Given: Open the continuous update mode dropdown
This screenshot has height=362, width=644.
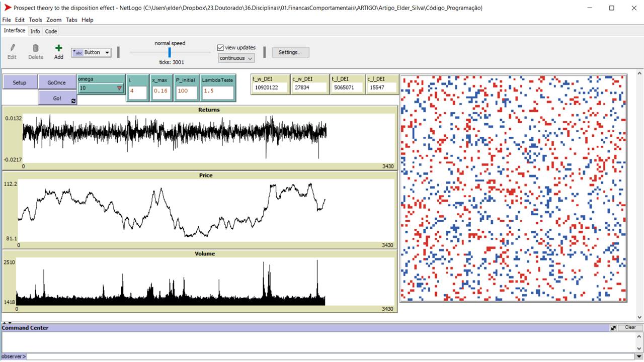Looking at the screenshot, I should pyautogui.click(x=236, y=58).
